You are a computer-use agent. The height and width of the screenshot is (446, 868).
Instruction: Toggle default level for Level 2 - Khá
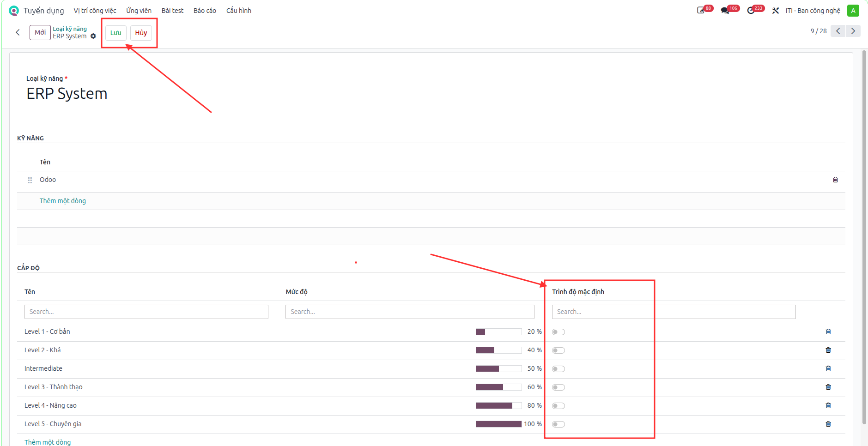(x=558, y=350)
